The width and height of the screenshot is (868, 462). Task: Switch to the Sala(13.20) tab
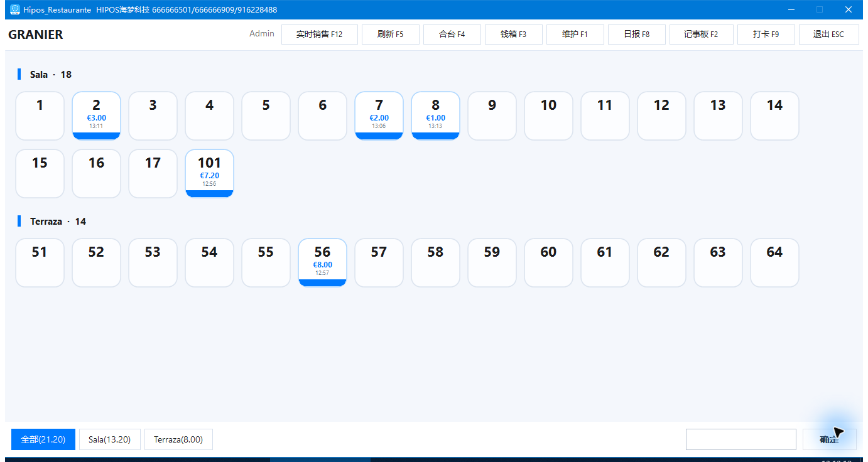click(110, 439)
